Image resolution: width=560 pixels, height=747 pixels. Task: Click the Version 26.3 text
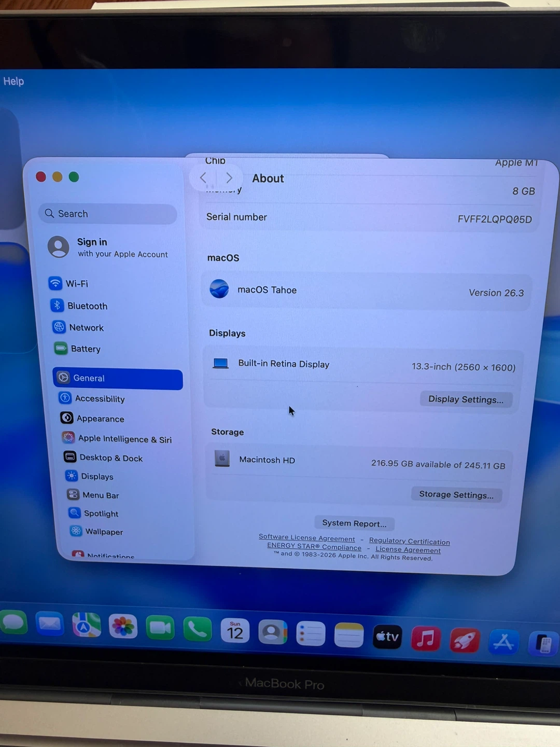click(496, 293)
